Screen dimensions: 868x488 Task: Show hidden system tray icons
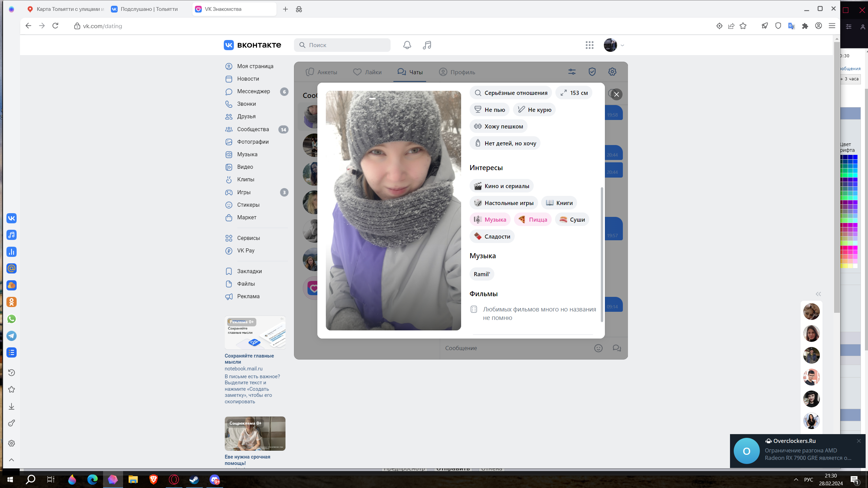[x=796, y=480]
